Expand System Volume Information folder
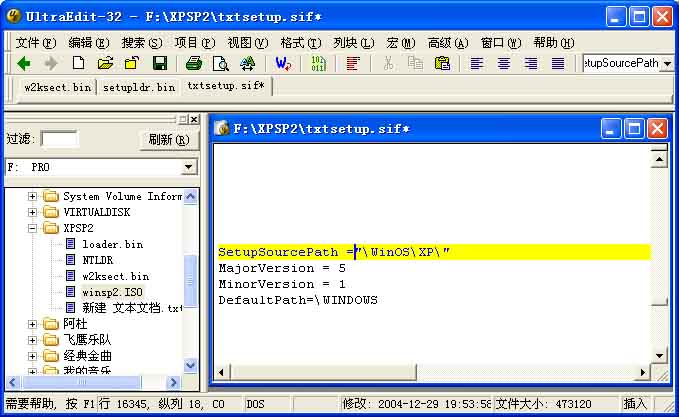This screenshot has height=417, width=679. pos(32,196)
